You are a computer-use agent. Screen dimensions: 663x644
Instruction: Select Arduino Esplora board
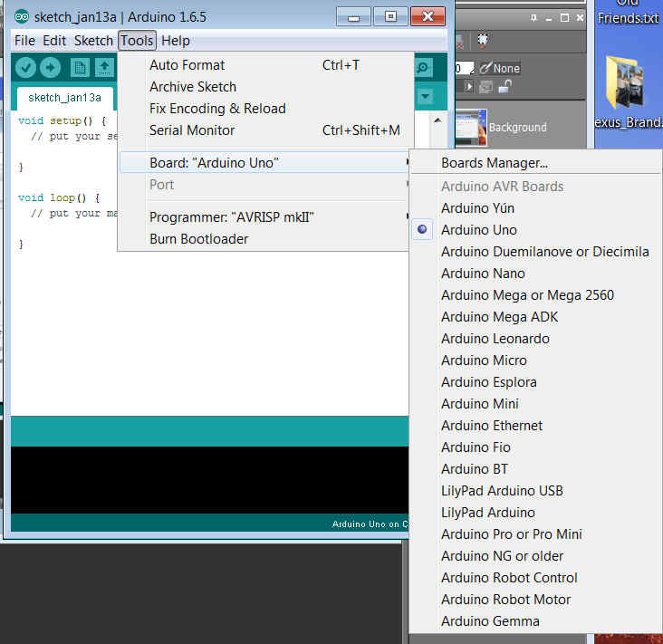click(x=535, y=382)
